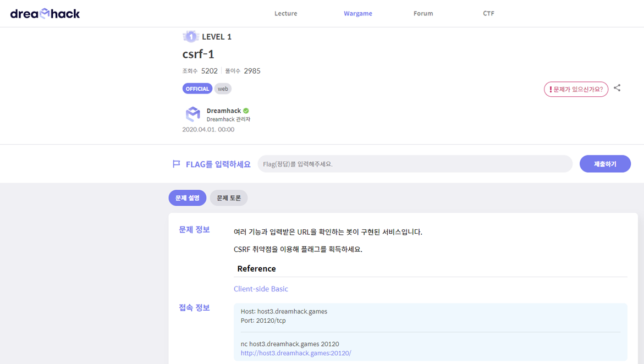Click the Level 1 badge icon
Viewport: 644px width, 364px height.
(x=191, y=36)
